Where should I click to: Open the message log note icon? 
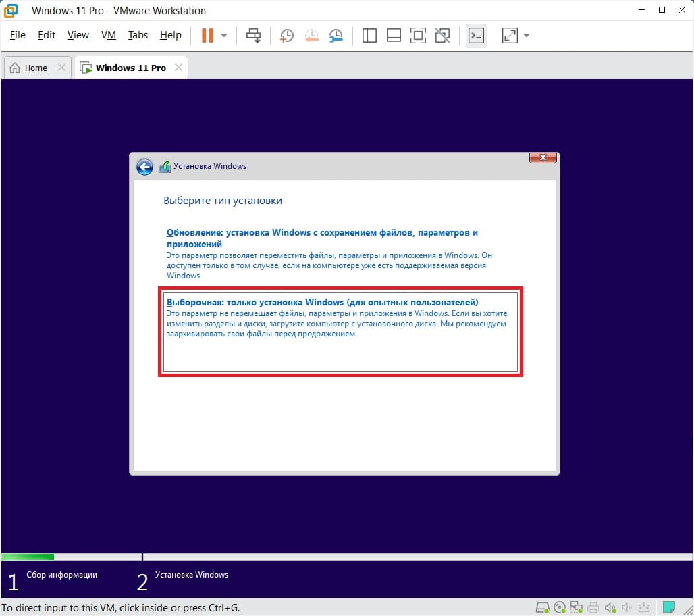point(668,607)
